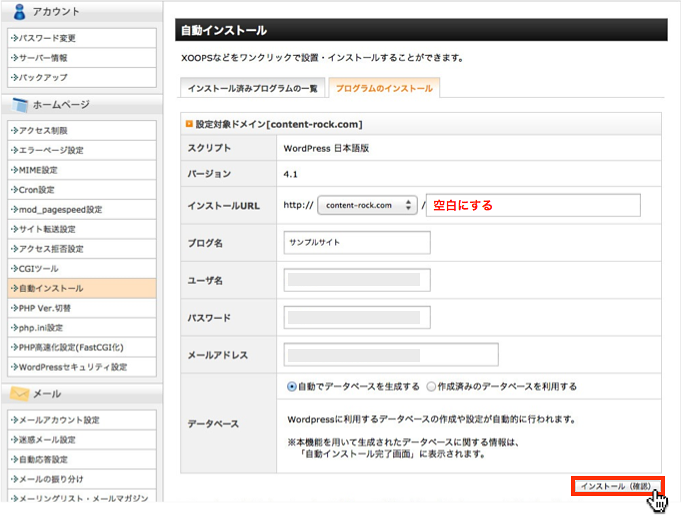
Task: Open Cron設定 sidebar link
Action: click(x=82, y=190)
